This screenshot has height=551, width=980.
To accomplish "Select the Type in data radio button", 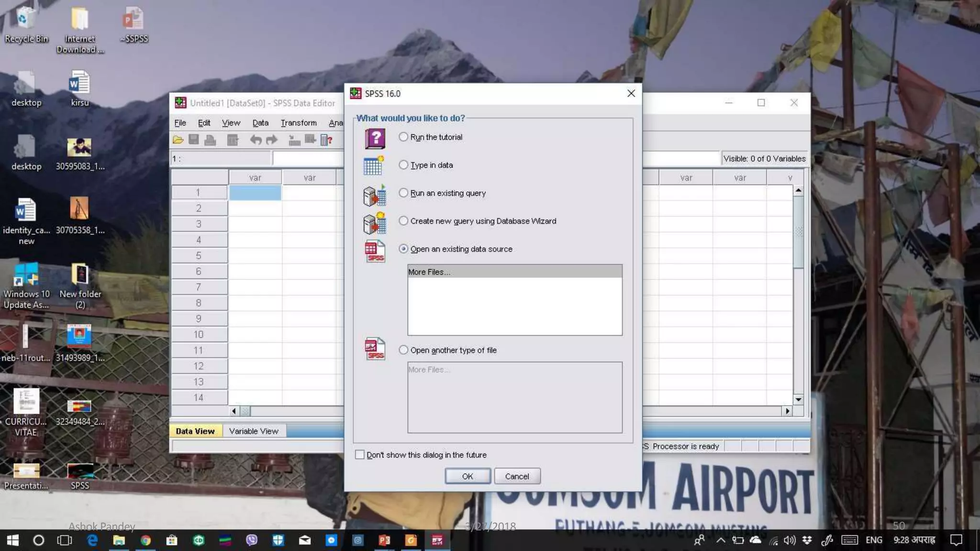I will 403,165.
